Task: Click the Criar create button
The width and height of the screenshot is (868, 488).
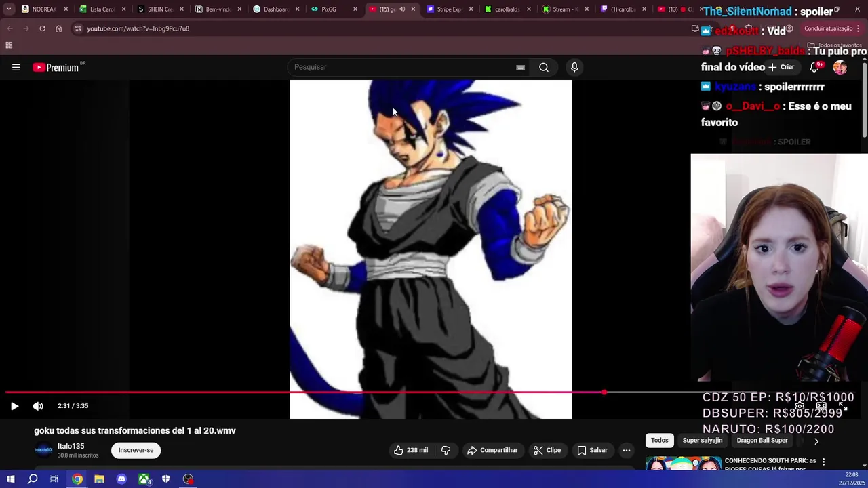Action: point(781,67)
